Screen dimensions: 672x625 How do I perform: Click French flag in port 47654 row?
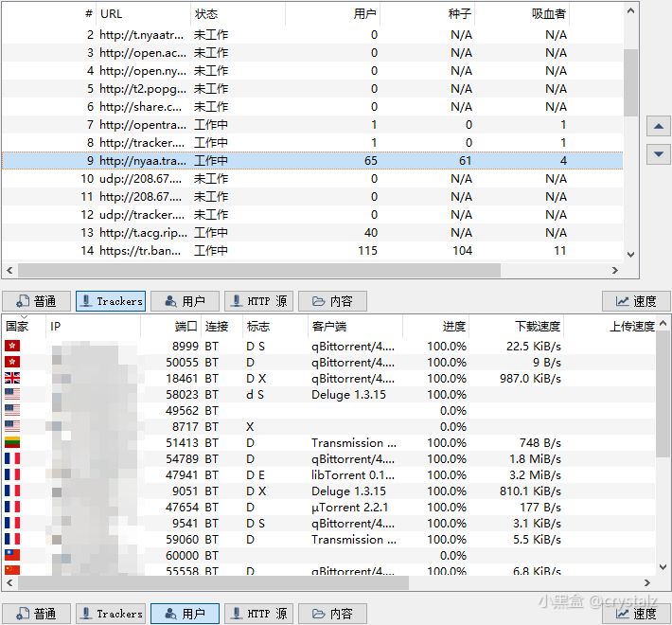pyautogui.click(x=12, y=507)
